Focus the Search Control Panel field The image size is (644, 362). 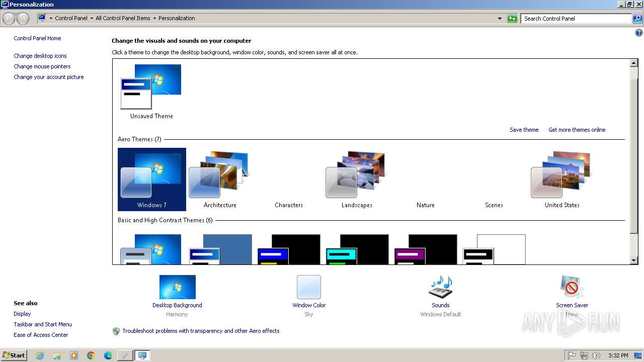click(x=576, y=19)
